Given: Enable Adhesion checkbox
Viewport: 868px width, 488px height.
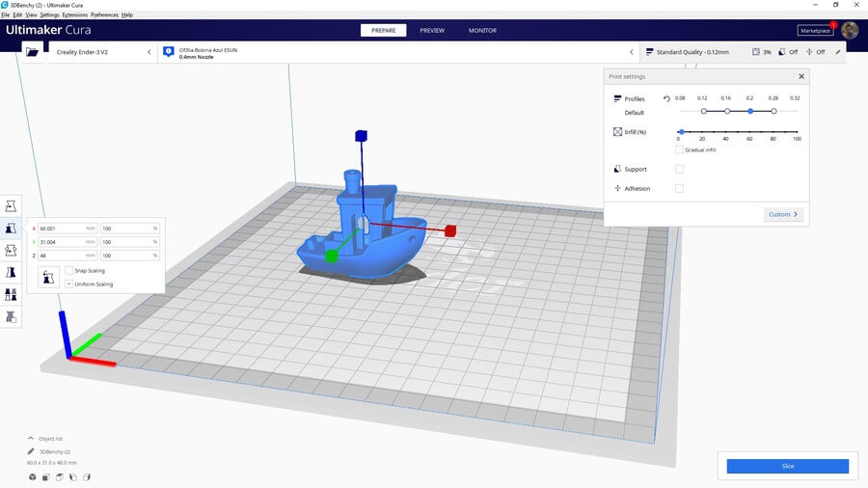Looking at the screenshot, I should click(679, 189).
